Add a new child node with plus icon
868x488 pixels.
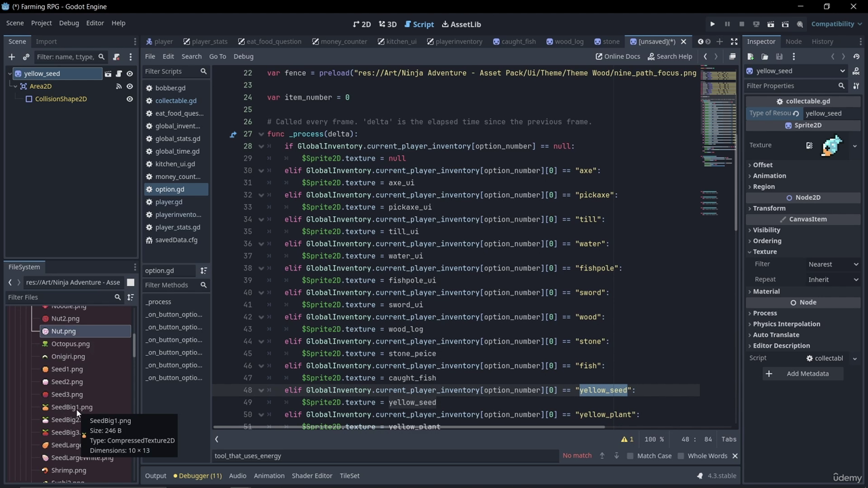(12, 57)
